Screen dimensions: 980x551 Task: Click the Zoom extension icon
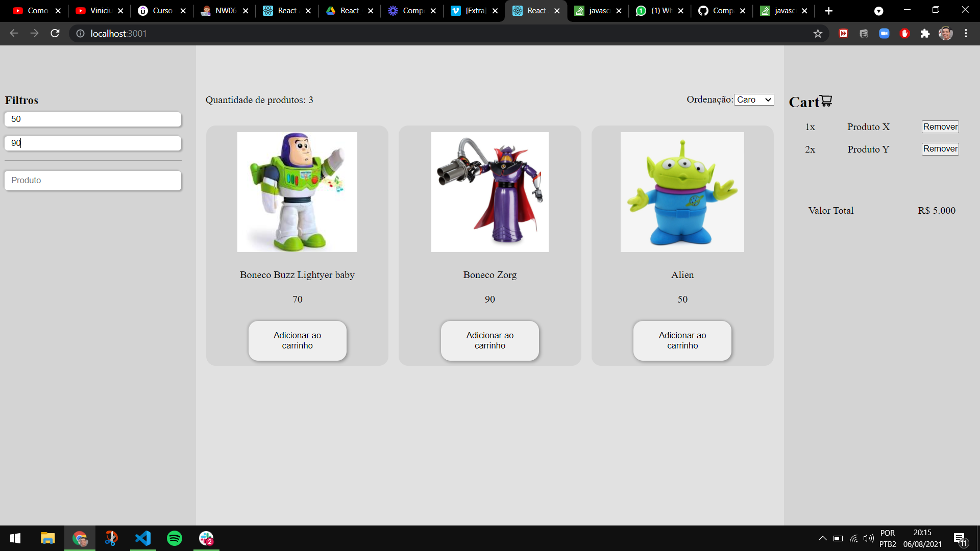coord(884,34)
